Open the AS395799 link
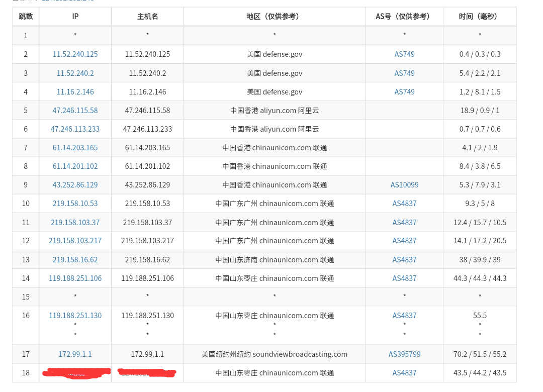This screenshot has height=392, width=543. click(404, 354)
